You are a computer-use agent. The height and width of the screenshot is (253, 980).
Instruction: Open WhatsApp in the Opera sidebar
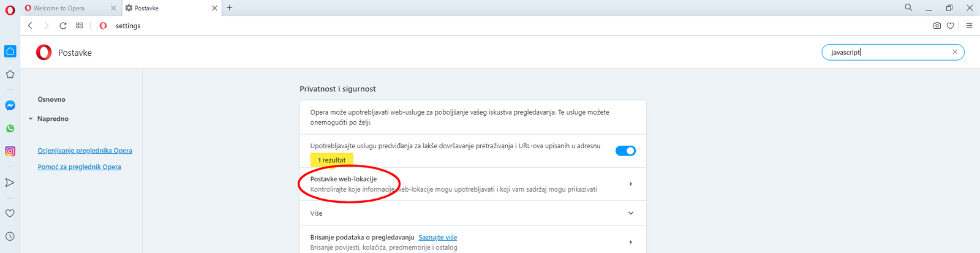[10, 129]
